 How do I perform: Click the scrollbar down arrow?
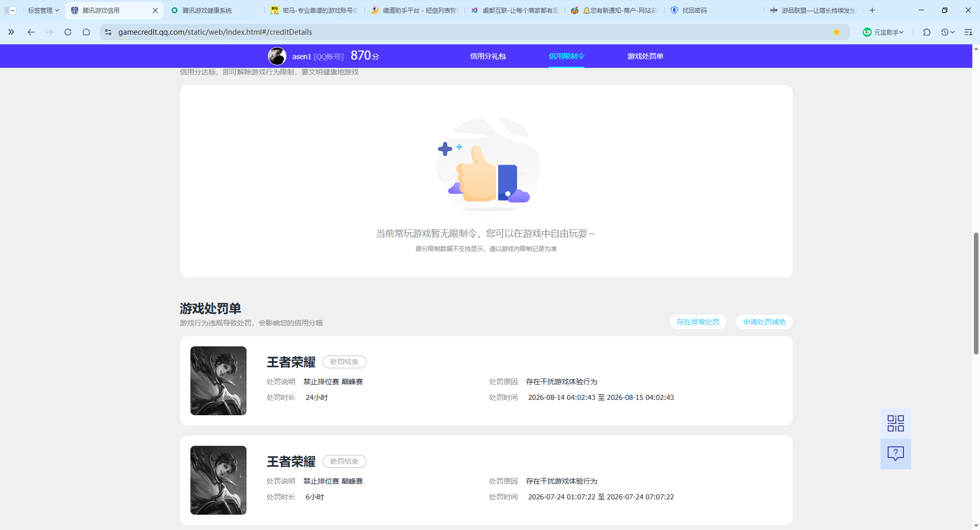click(x=976, y=525)
